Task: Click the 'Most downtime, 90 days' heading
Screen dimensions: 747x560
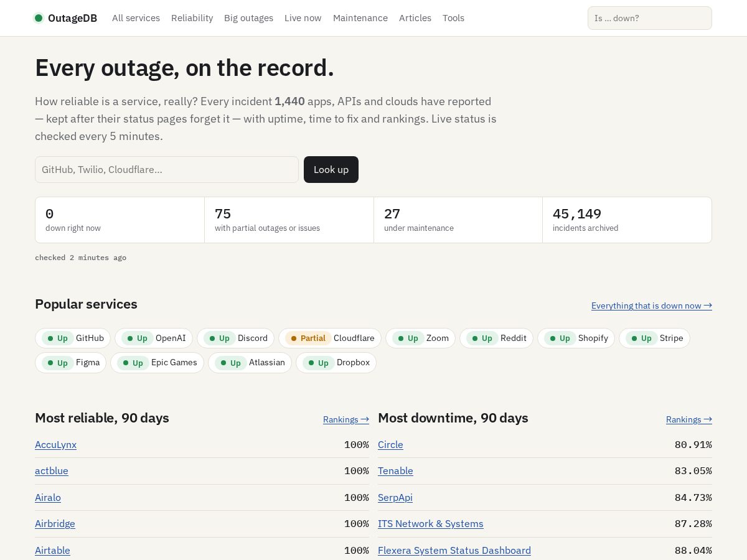Action: 453,418
